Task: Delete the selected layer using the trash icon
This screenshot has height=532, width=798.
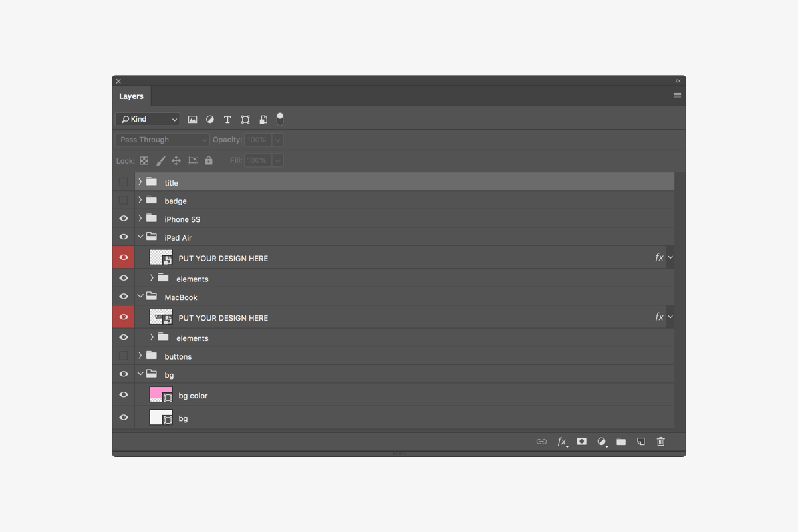Action: pyautogui.click(x=660, y=442)
